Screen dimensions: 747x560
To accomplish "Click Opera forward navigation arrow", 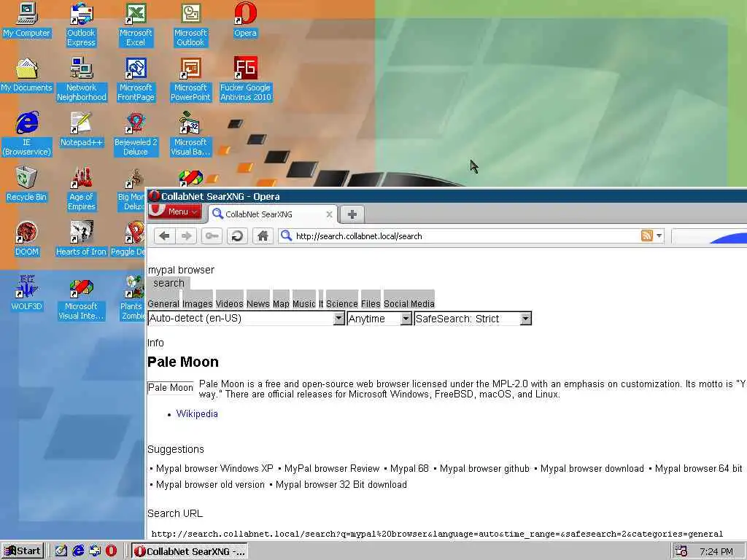I will [186, 236].
